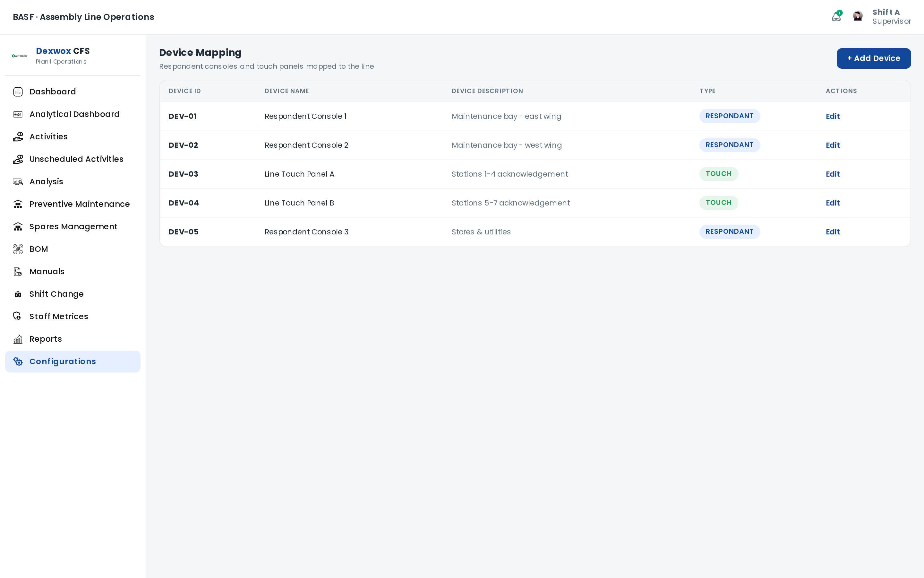The image size is (924, 578).
Task: Go to Preventive Maintenance
Action: click(73, 204)
